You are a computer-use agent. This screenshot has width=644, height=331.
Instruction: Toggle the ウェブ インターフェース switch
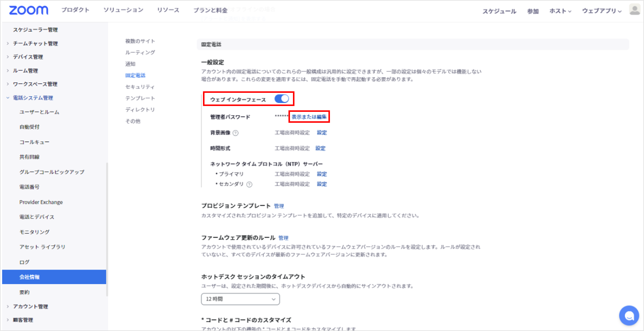click(281, 99)
